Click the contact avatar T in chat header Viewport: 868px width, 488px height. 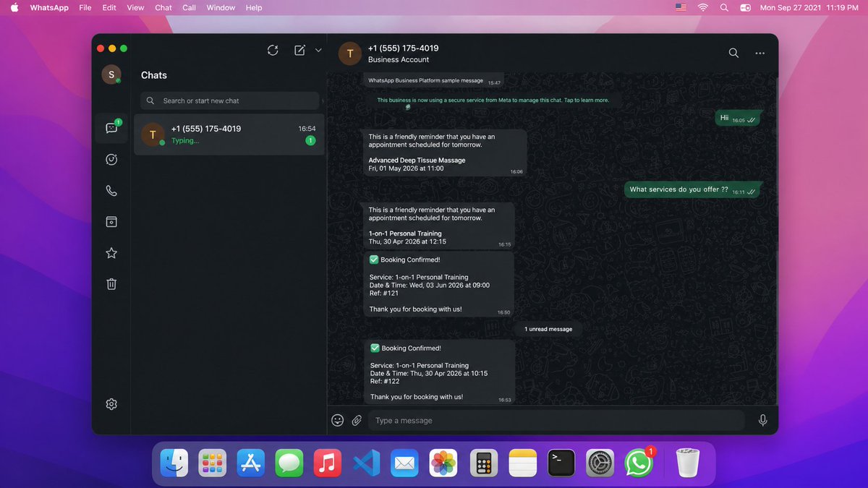tap(350, 53)
